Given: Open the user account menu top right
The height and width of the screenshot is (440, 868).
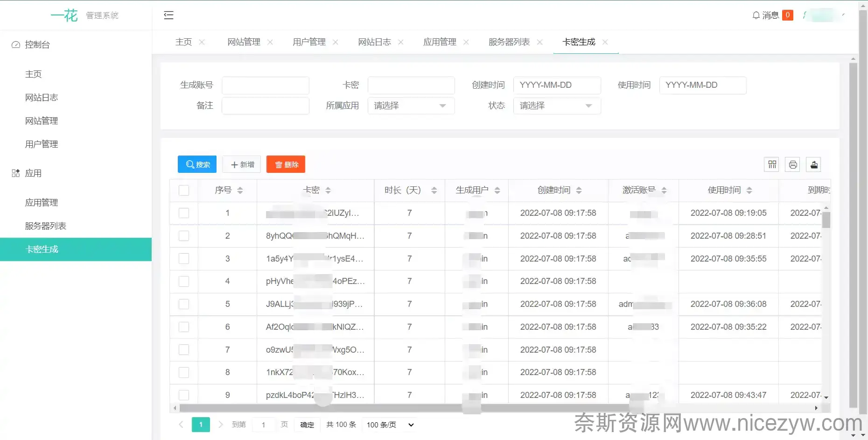Looking at the screenshot, I should 825,15.
